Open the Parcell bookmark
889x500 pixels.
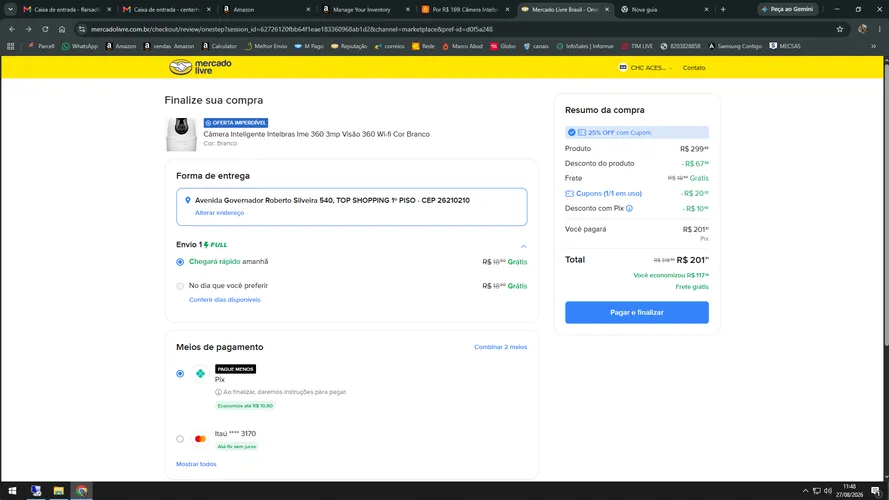41,46
